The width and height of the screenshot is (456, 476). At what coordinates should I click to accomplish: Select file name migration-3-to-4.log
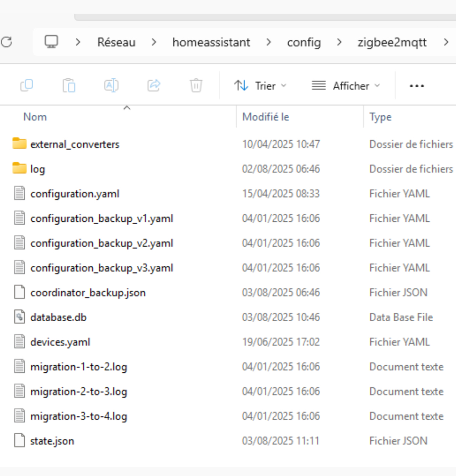[79, 416]
